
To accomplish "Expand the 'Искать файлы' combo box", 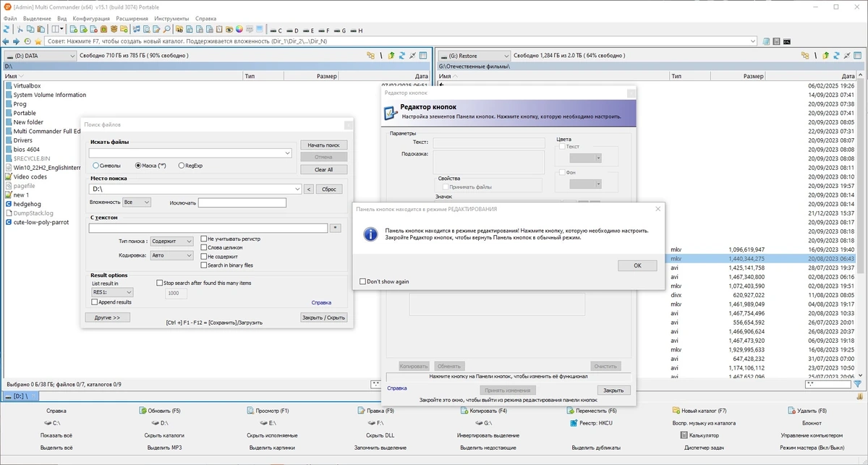I will 287,153.
